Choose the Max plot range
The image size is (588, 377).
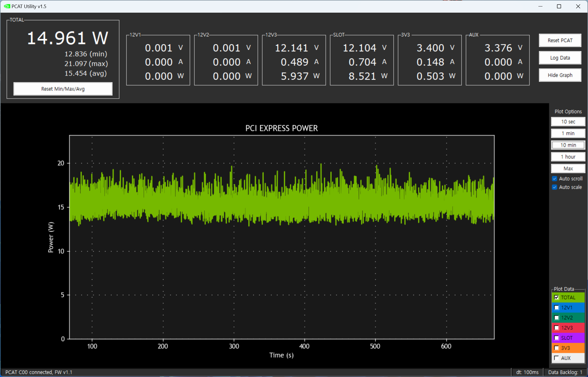point(568,168)
